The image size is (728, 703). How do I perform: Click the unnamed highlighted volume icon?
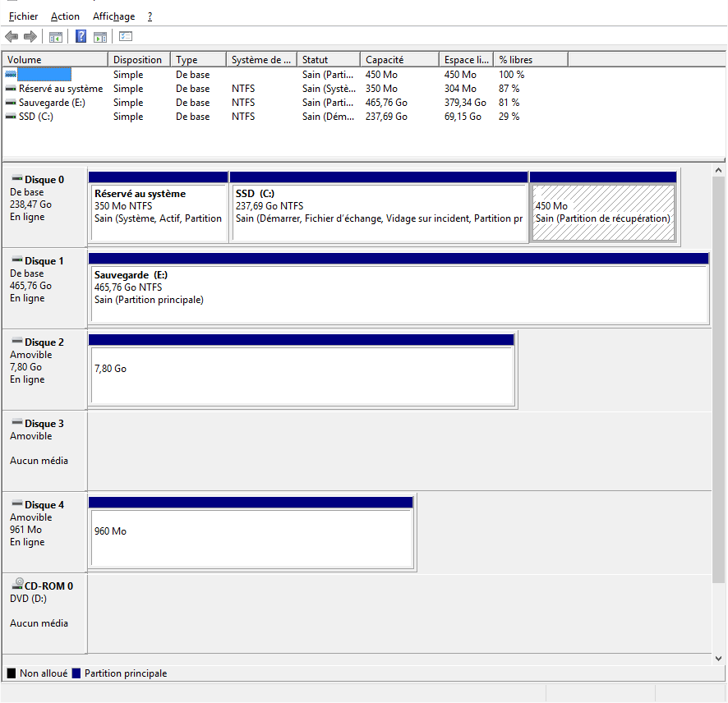click(x=11, y=75)
